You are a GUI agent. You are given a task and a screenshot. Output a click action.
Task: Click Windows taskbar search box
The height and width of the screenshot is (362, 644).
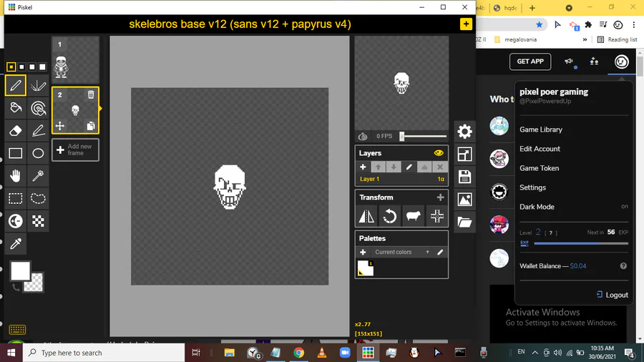104,353
